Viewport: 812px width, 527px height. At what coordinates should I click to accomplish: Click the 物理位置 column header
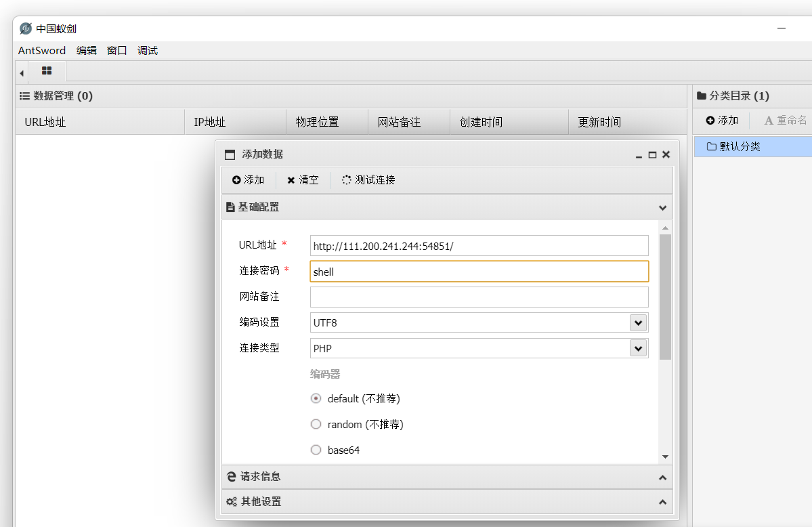327,122
